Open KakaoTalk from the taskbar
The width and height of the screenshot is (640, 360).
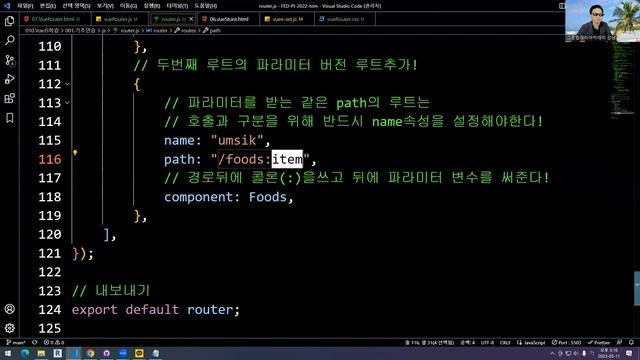point(139,353)
